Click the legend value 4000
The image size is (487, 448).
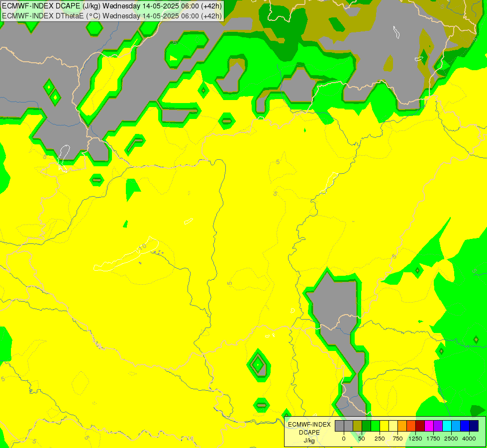tap(469, 439)
